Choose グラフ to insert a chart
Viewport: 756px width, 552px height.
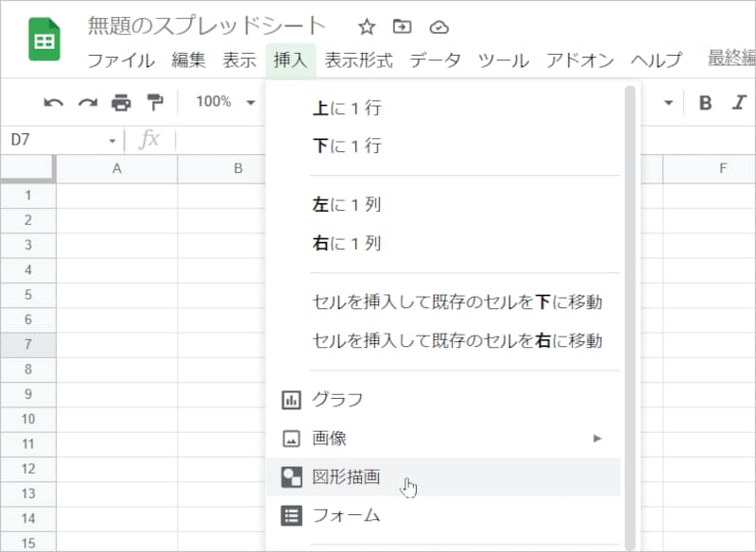335,399
